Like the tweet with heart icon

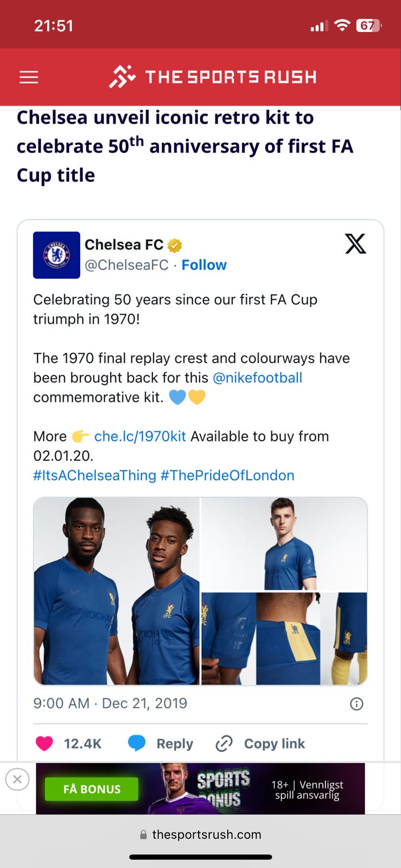click(x=44, y=743)
